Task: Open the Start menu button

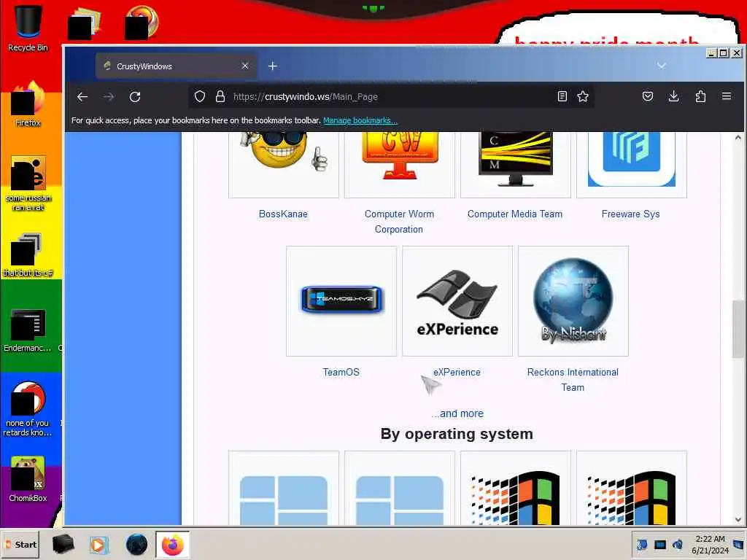Action: click(20, 544)
